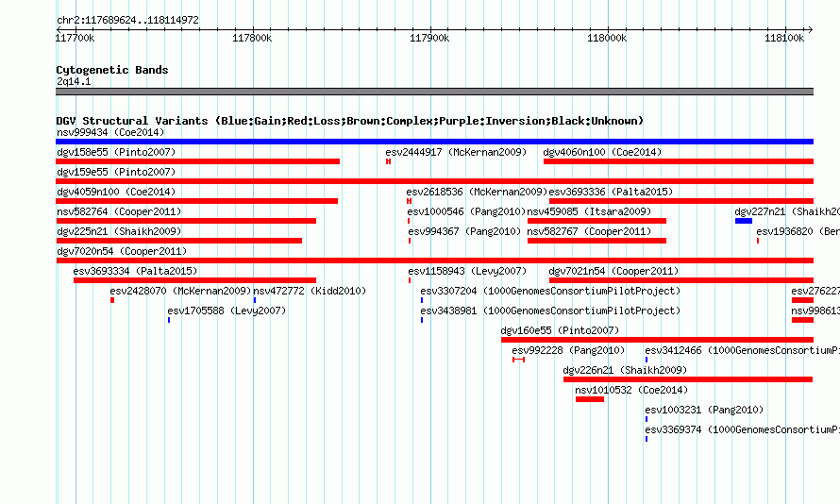Click the esv992228 red bracket glyph
840x504 pixels.
[x=518, y=360]
